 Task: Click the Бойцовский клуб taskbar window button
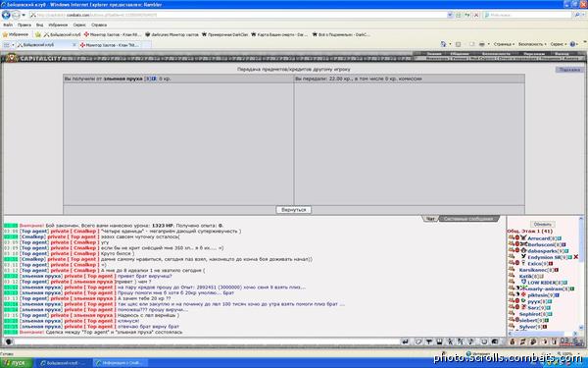tap(65, 363)
